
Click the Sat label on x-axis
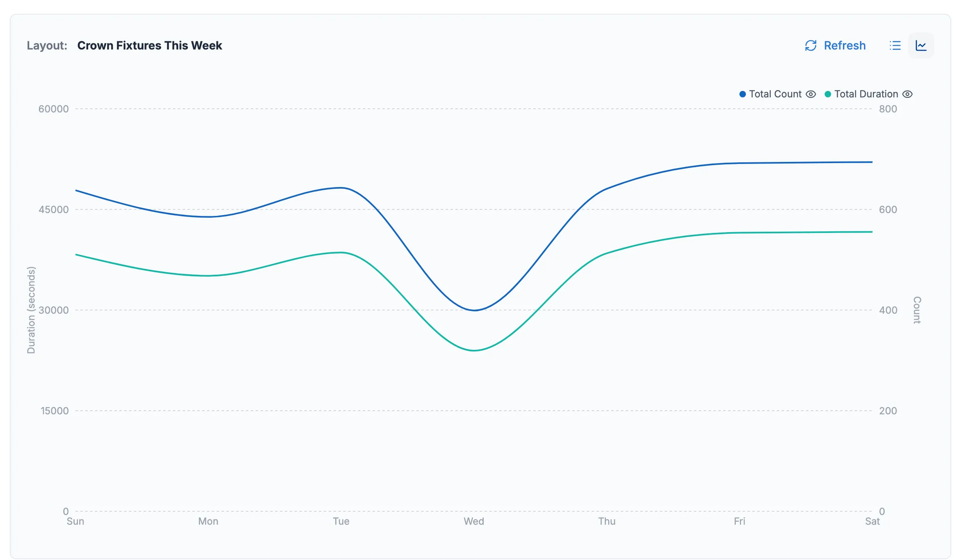point(872,521)
